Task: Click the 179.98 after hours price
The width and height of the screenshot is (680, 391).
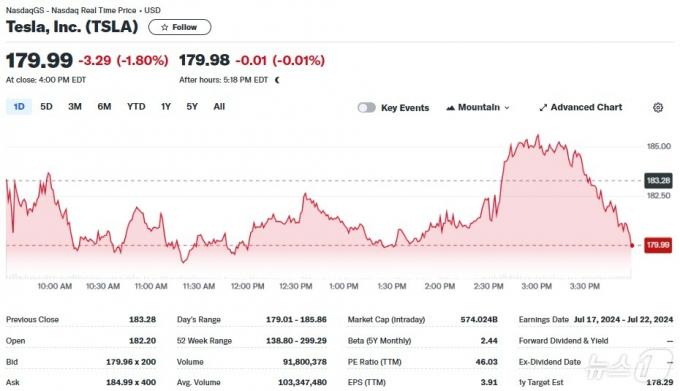Action: tap(204, 60)
